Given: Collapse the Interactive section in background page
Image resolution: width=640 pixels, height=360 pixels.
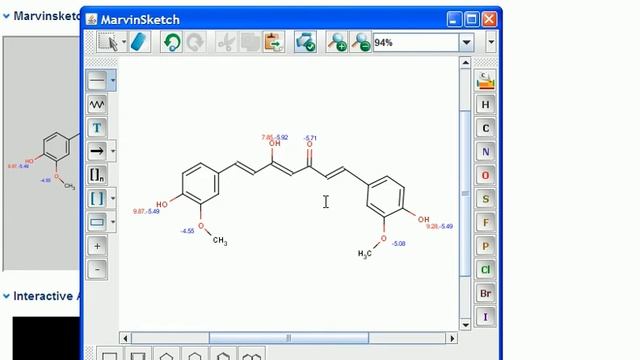Looking at the screenshot, I should click(7, 296).
